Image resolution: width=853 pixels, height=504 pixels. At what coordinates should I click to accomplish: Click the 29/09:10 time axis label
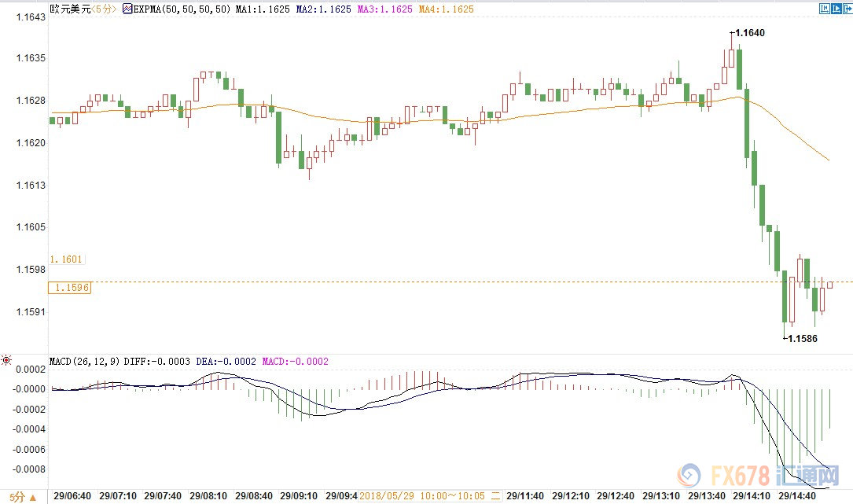coord(299,496)
